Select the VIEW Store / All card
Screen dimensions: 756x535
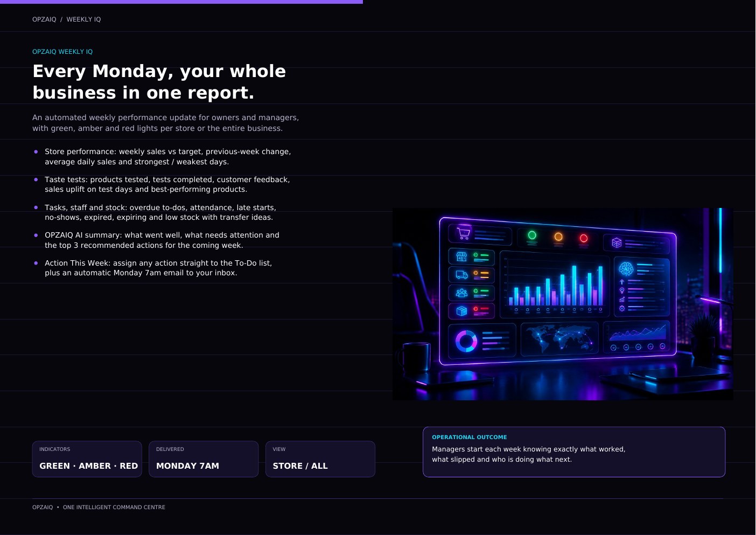[320, 459]
